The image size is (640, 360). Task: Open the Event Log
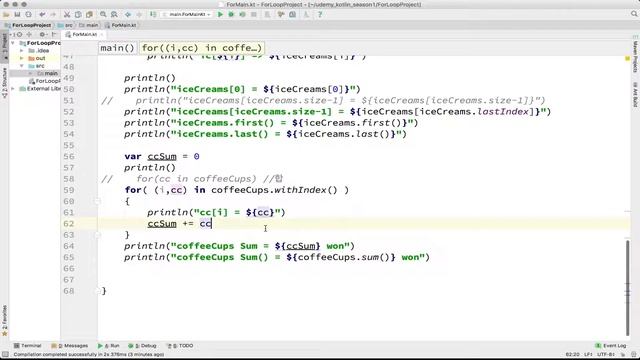tap(611, 346)
